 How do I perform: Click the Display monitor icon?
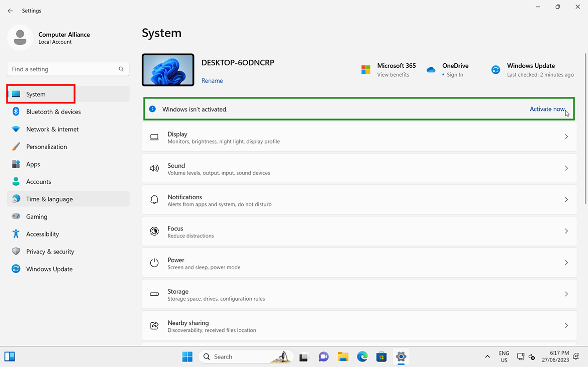[154, 137]
